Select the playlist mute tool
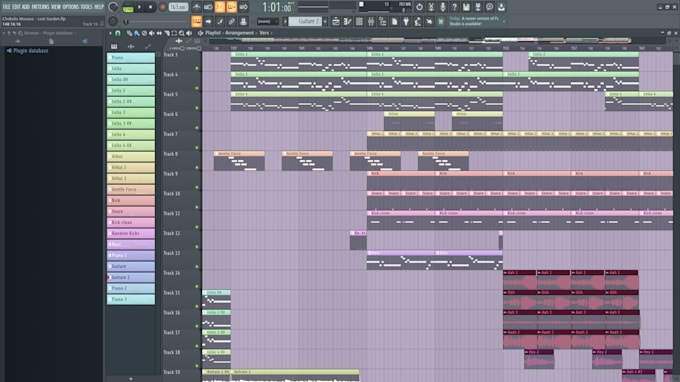The height and width of the screenshot is (382, 680). tap(152, 33)
